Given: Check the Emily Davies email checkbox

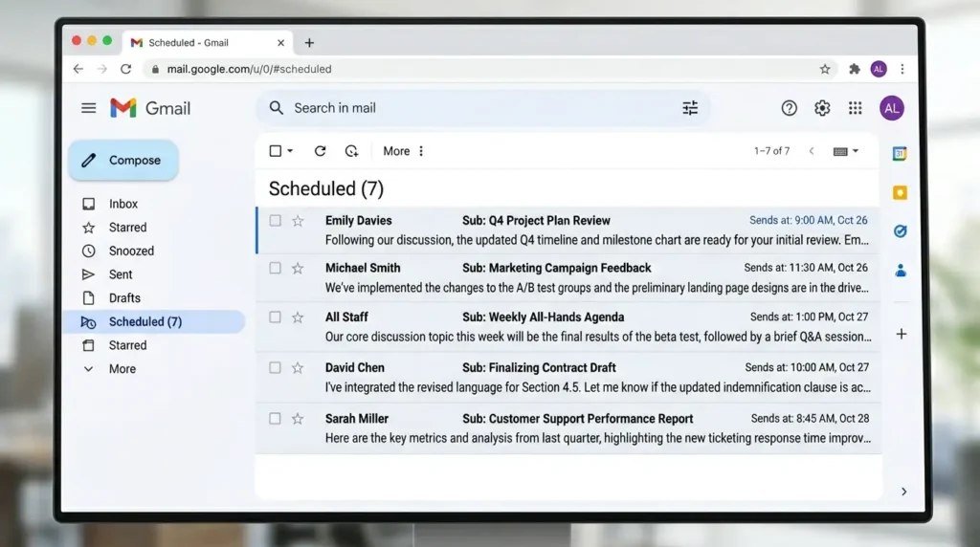Looking at the screenshot, I should tap(275, 220).
